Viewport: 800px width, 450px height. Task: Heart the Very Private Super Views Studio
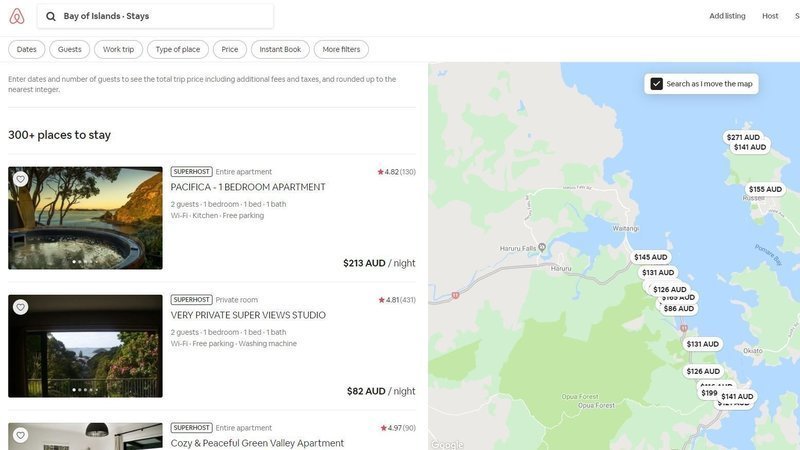coord(20,307)
